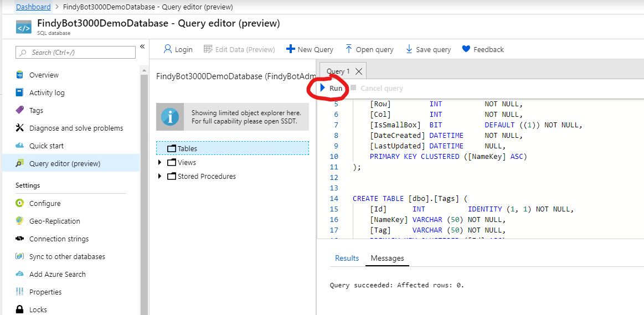Screen dimensions: 644x315
Task: Click Open query in toolbar
Action: 369,49
